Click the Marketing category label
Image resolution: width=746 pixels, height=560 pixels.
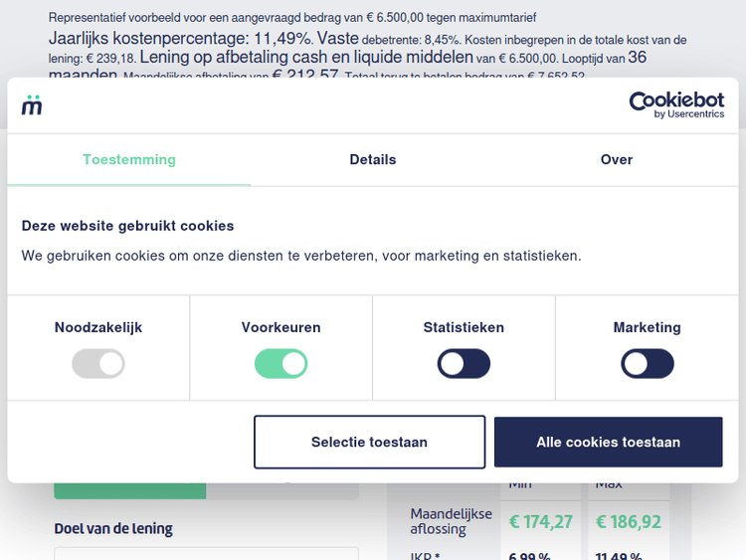[648, 327]
